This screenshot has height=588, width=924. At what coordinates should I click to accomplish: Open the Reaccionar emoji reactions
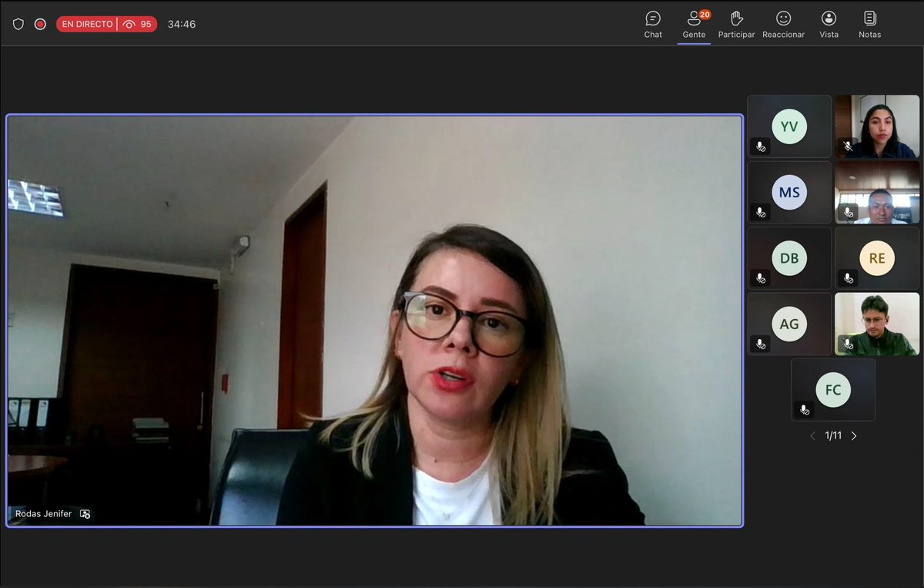point(783,25)
